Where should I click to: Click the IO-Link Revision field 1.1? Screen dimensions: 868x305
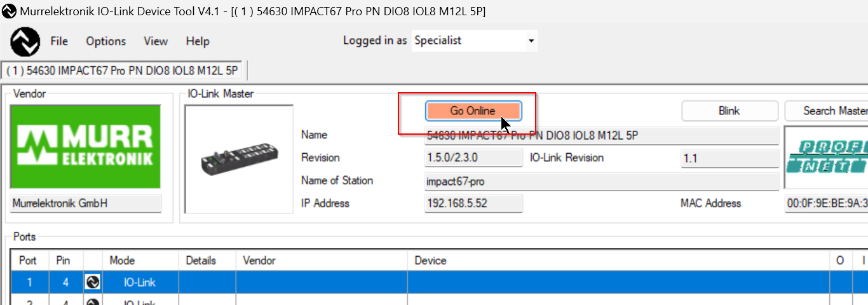point(729,158)
